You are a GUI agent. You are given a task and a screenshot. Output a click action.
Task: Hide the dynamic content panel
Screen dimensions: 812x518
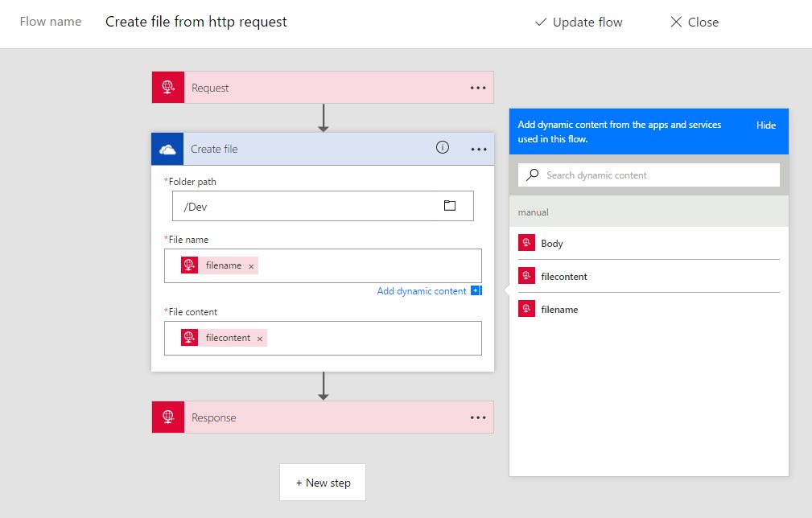765,125
